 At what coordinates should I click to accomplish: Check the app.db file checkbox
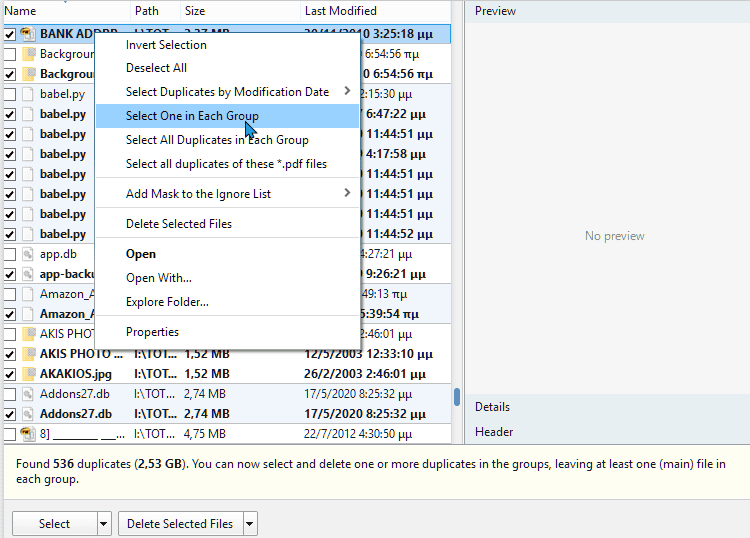pyautogui.click(x=10, y=254)
